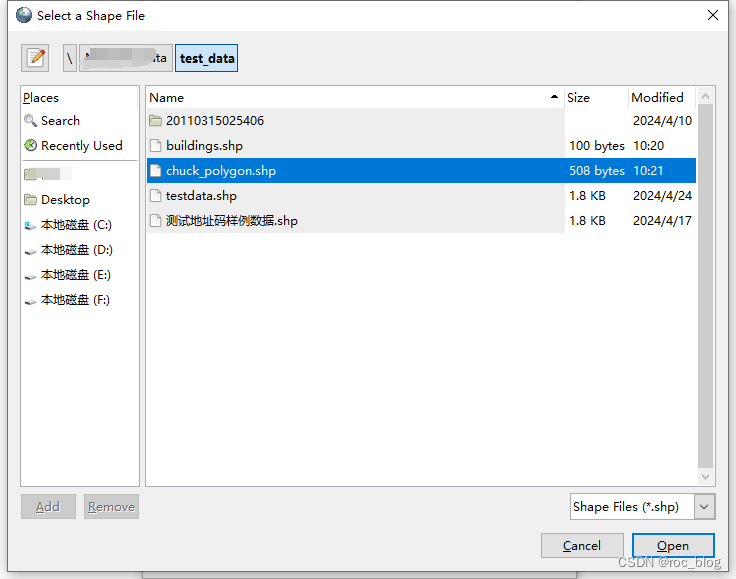The height and width of the screenshot is (579, 736).
Task: Click the file list scrollbar up arrow
Action: (705, 97)
